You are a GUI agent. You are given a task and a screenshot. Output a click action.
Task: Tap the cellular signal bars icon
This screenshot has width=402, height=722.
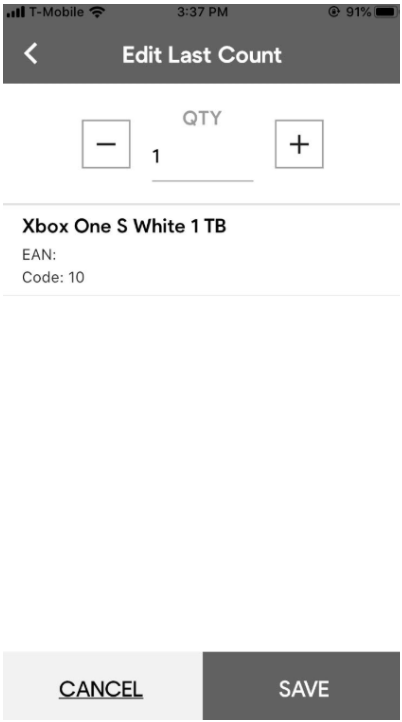[x=16, y=12]
